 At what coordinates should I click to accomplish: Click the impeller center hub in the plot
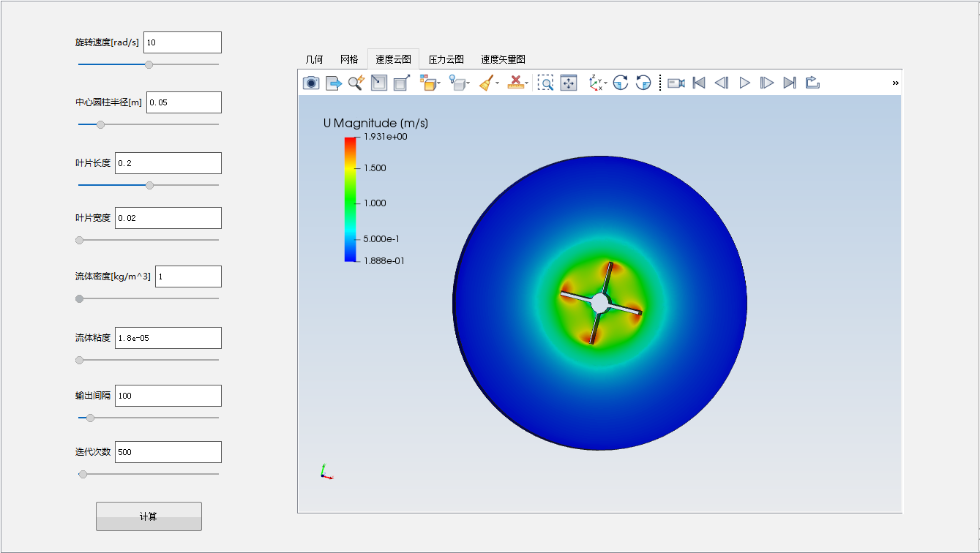click(600, 302)
